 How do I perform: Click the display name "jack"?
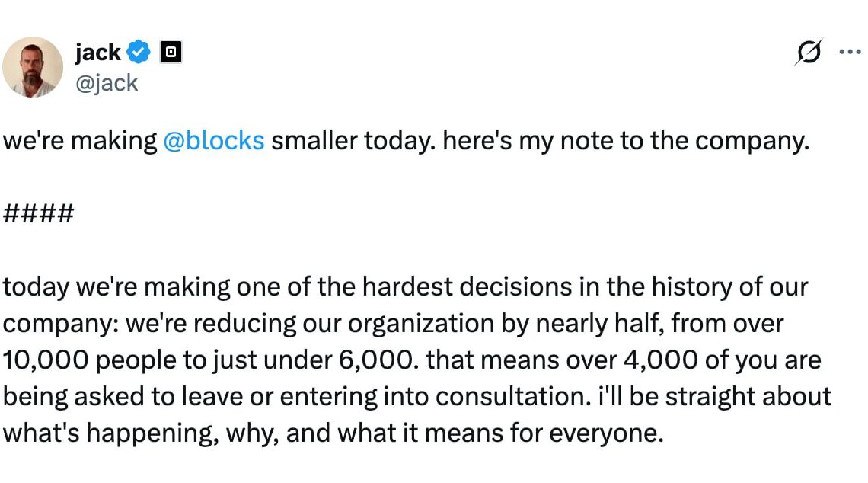(97, 53)
